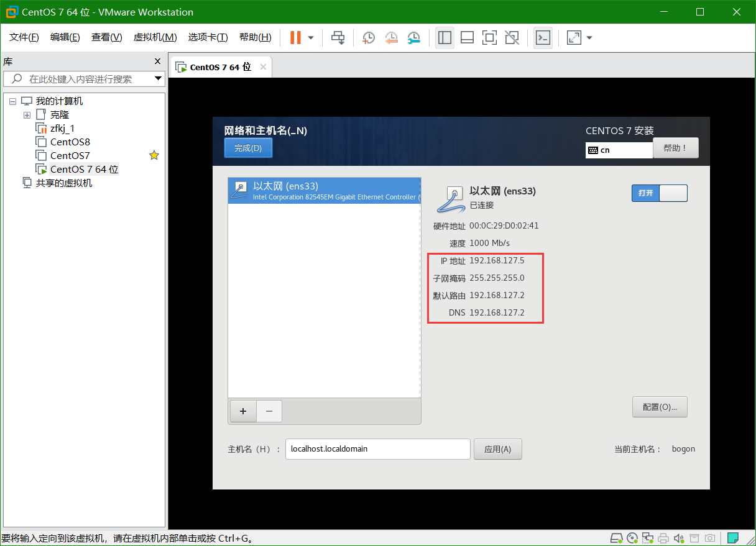
Task: Expand the 克隆 folder node
Action: tap(27, 115)
